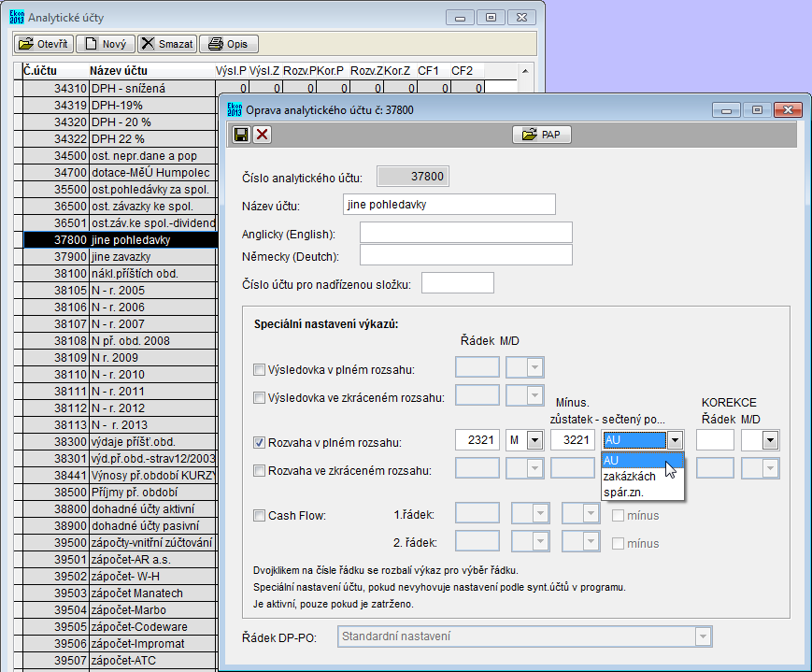Toggle mínus checkbox for 2. řádek

(618, 544)
